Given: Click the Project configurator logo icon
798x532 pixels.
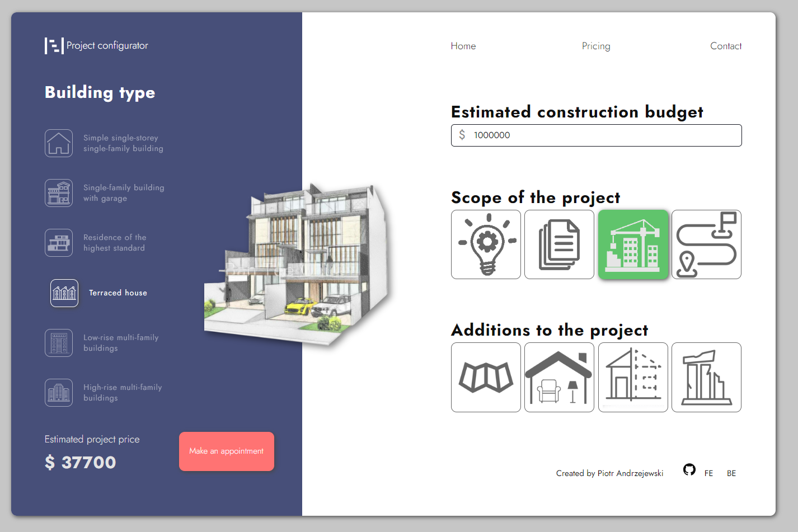Looking at the screenshot, I should pos(54,46).
